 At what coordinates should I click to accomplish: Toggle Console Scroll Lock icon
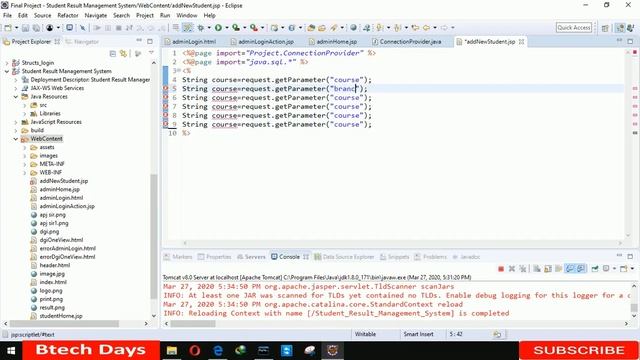(548, 269)
